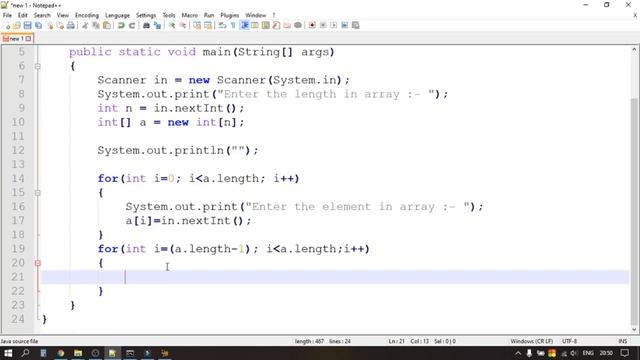The image size is (640, 360).
Task: Open the Language menu
Action: tap(117, 15)
